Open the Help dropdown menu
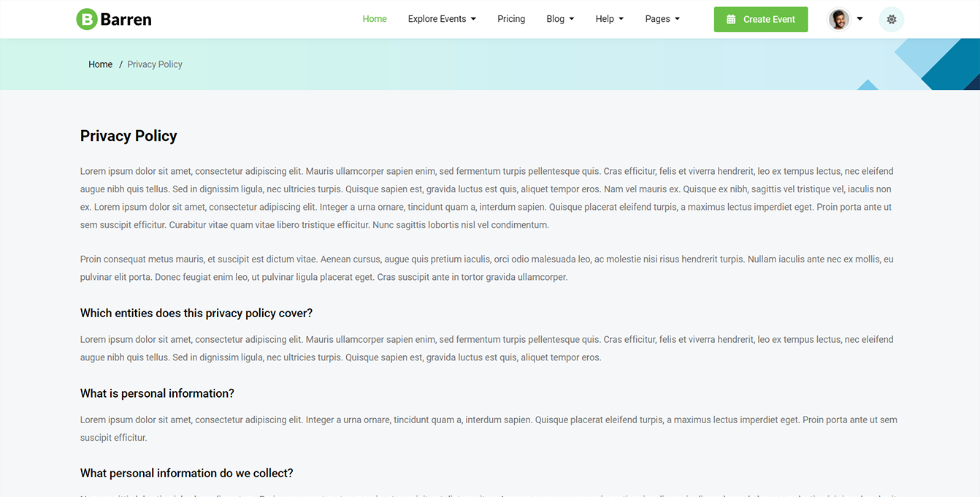This screenshot has width=980, height=497. [609, 19]
